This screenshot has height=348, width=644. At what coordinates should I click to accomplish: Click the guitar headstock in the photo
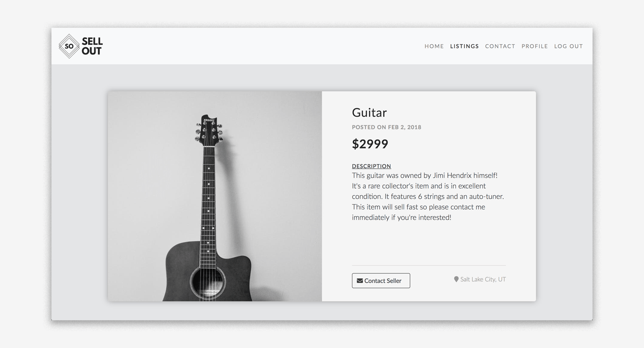pyautogui.click(x=209, y=130)
